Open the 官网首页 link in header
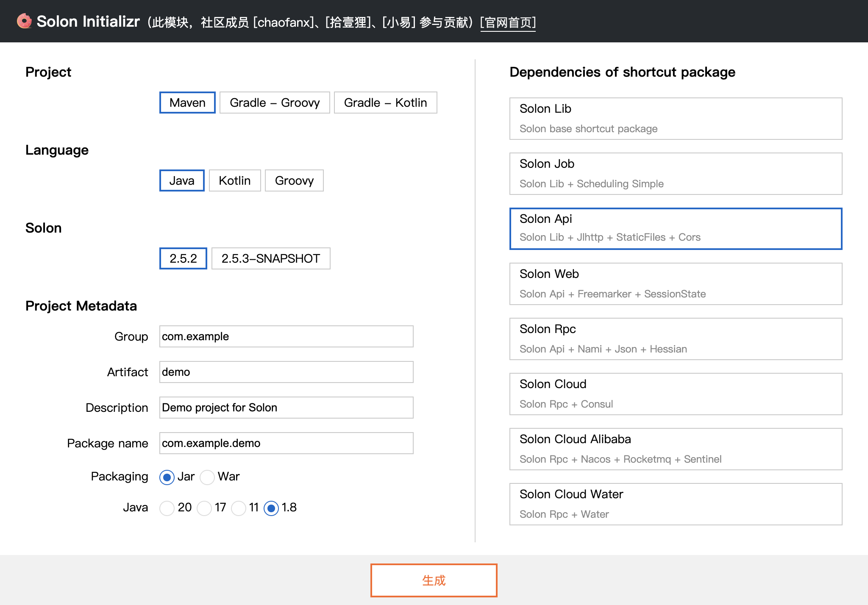 pyautogui.click(x=508, y=22)
